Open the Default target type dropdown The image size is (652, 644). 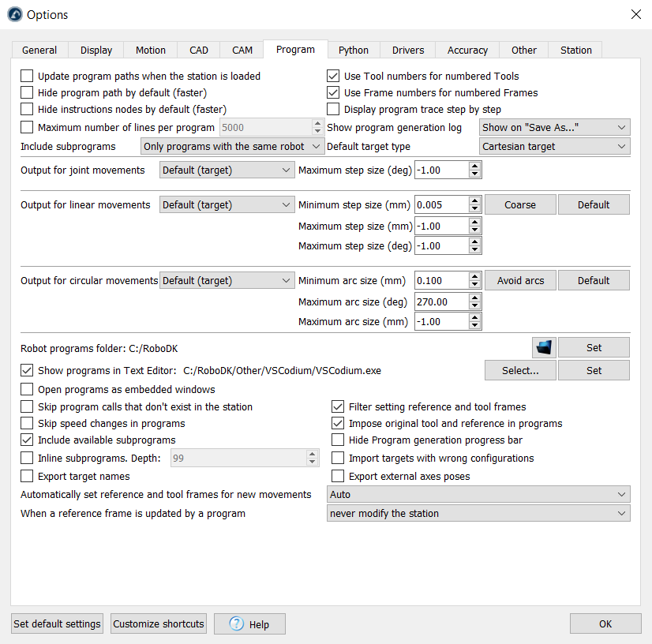pyautogui.click(x=554, y=147)
